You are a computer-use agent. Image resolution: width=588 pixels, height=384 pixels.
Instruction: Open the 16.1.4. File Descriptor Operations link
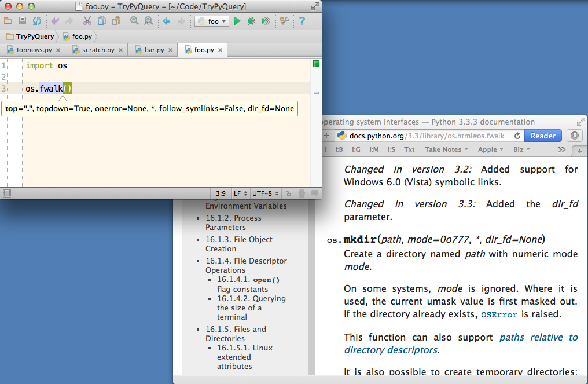pos(246,265)
